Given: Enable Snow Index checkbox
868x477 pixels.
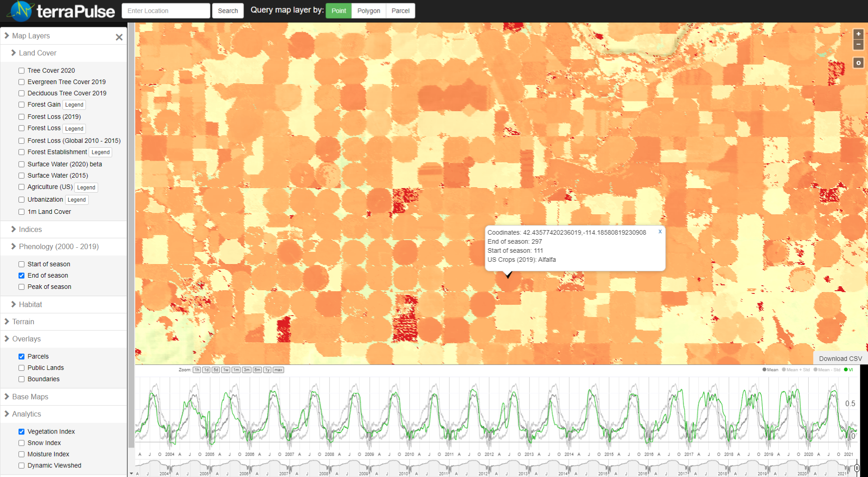Looking at the screenshot, I should 21,443.
